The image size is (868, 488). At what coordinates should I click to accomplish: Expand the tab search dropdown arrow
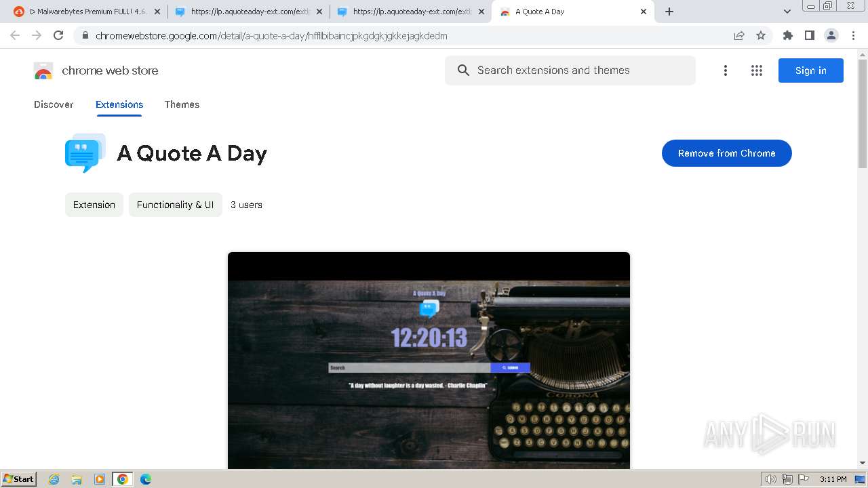click(x=787, y=12)
